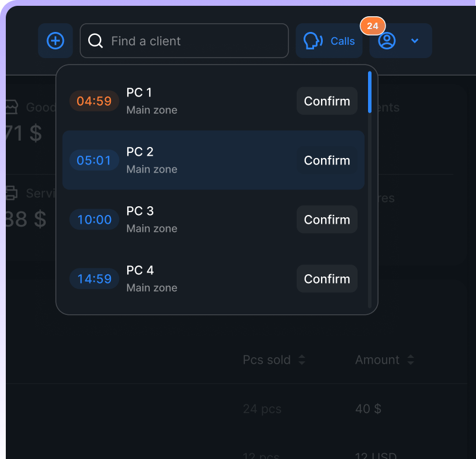
Task: Click the orange 24 notification badge
Action: click(x=373, y=26)
